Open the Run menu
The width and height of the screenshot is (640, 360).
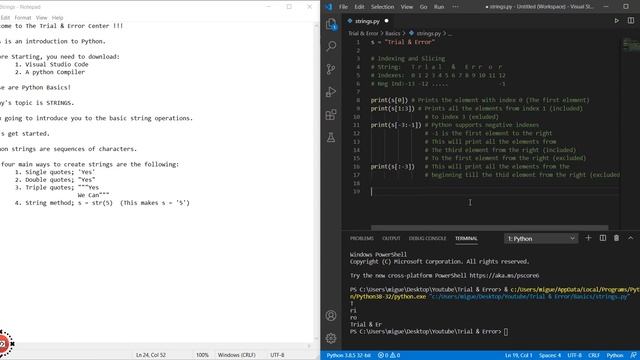pos(439,7)
